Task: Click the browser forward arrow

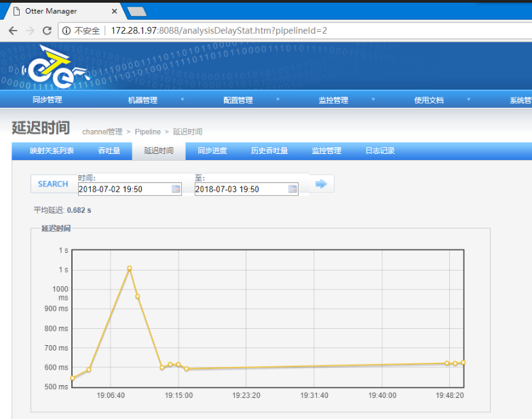Action: (x=30, y=31)
